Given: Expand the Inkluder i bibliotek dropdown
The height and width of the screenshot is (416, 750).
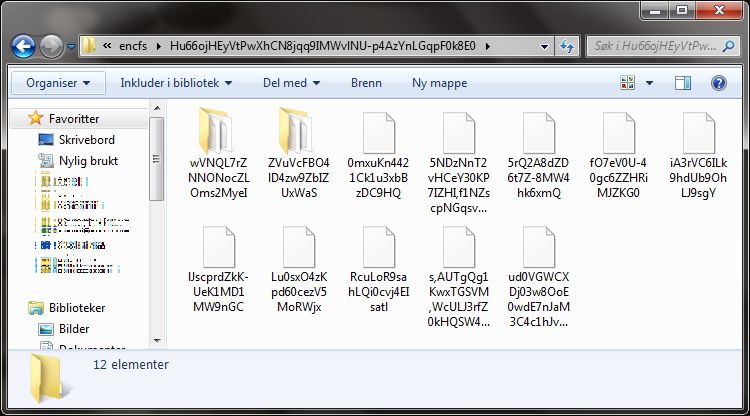Looking at the screenshot, I should click(x=176, y=84).
